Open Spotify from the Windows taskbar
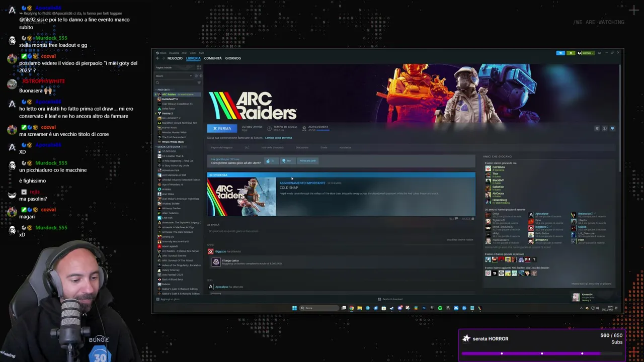This screenshot has height=362, width=644. click(440, 308)
